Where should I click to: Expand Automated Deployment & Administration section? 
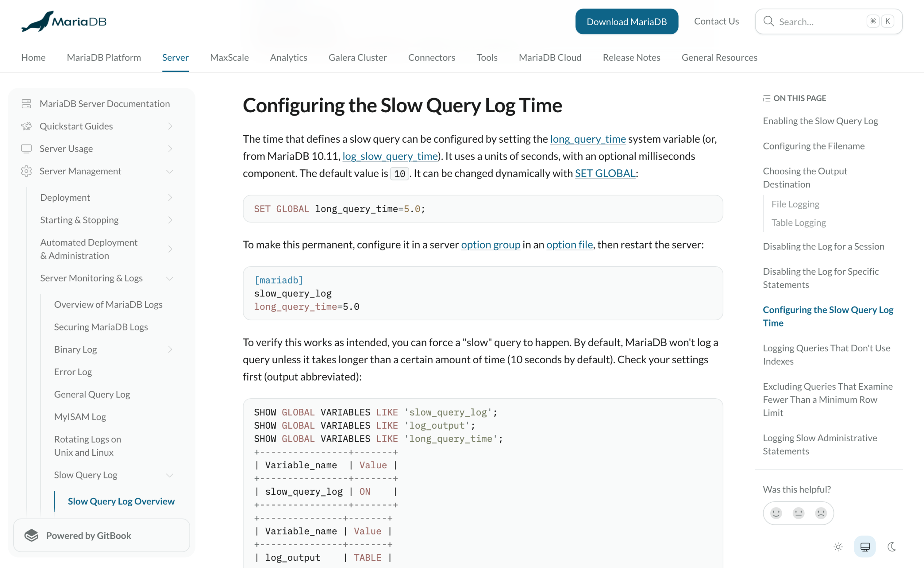coord(170,249)
